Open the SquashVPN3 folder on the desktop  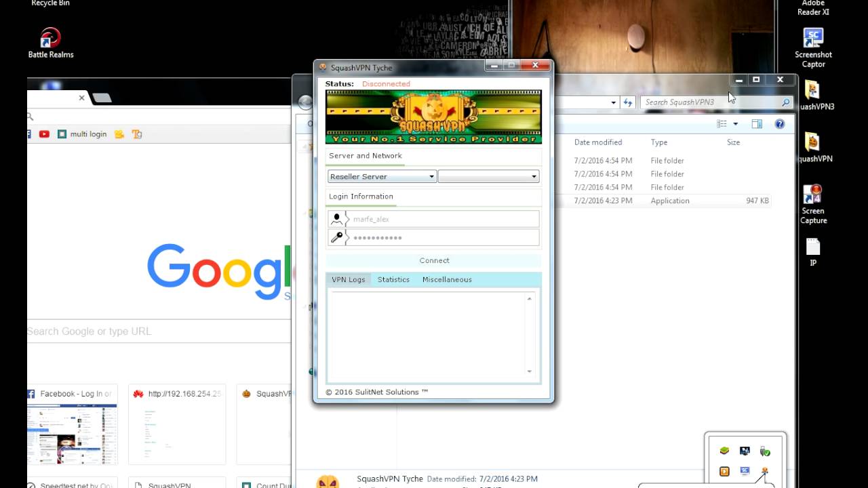click(x=813, y=95)
